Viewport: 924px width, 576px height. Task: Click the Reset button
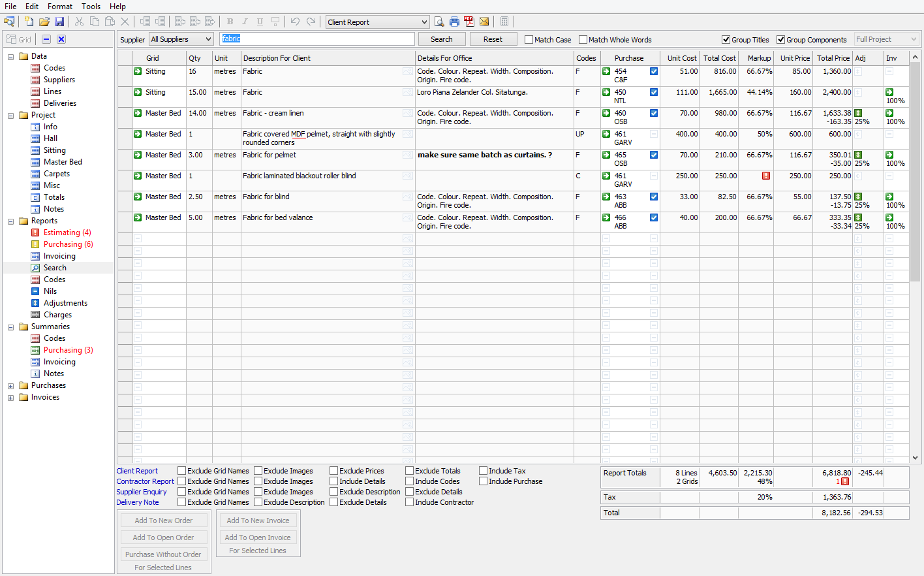[x=493, y=39]
